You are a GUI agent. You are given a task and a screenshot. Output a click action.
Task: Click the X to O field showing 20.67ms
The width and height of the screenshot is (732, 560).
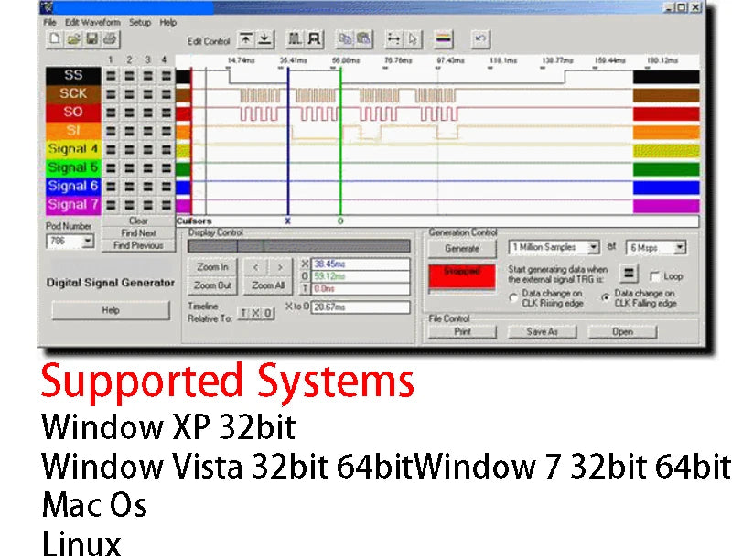click(x=361, y=307)
